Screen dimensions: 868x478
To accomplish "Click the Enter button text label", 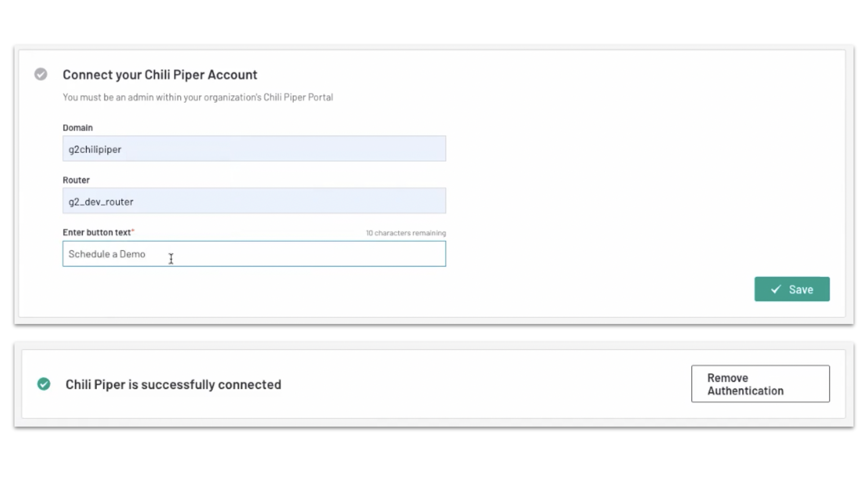I will pyautogui.click(x=96, y=233).
